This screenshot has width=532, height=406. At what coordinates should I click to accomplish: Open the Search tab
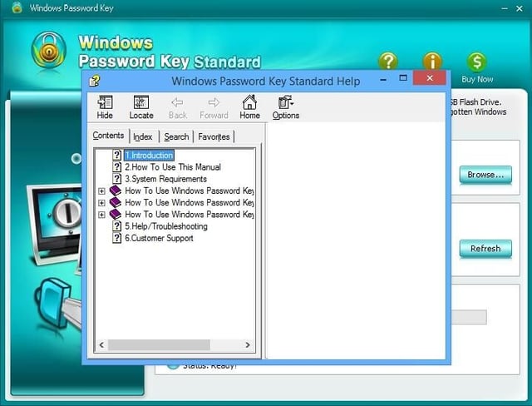176,136
